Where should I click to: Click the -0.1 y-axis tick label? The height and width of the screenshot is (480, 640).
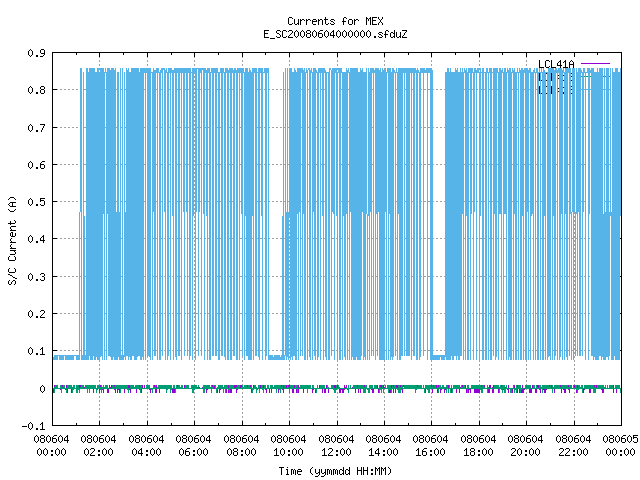33,426
